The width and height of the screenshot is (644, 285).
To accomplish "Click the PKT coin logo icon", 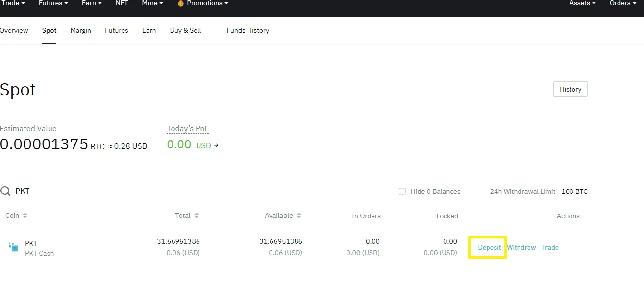I will pos(13,247).
